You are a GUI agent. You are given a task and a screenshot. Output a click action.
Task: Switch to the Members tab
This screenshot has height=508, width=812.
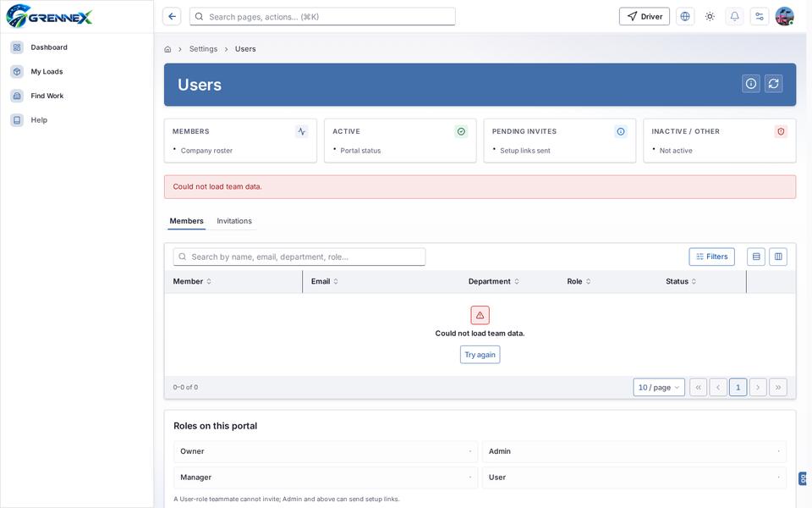pos(186,221)
